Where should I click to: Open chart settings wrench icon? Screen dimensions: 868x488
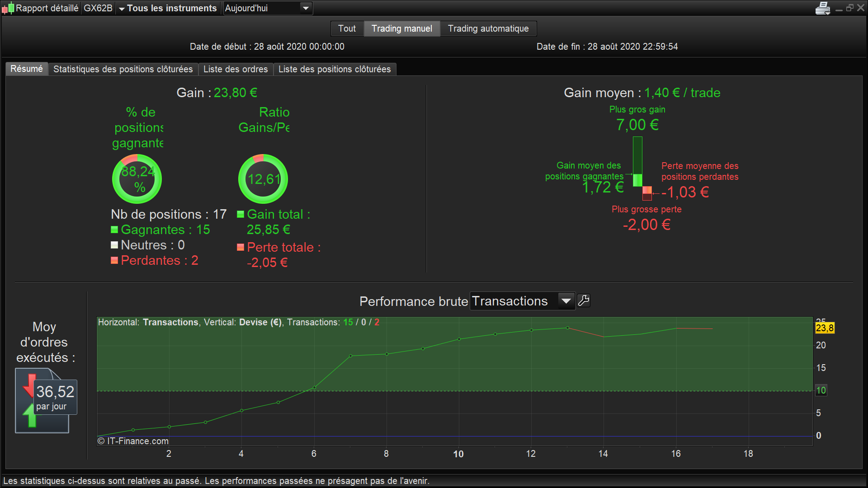click(x=584, y=301)
